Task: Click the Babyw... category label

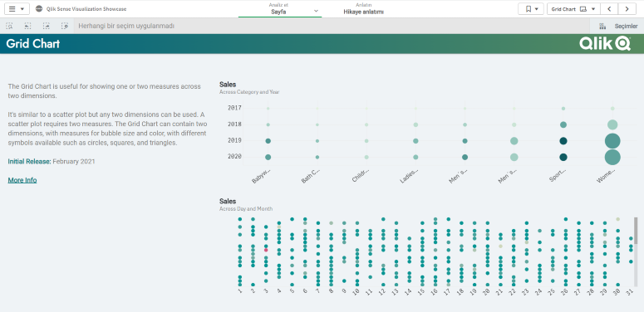Action: 261,175
